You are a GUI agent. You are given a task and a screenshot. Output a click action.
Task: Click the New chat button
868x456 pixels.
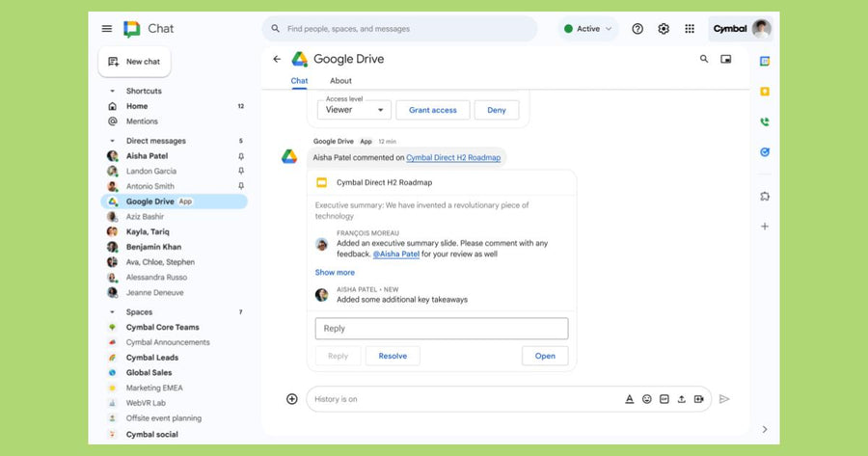tap(134, 62)
